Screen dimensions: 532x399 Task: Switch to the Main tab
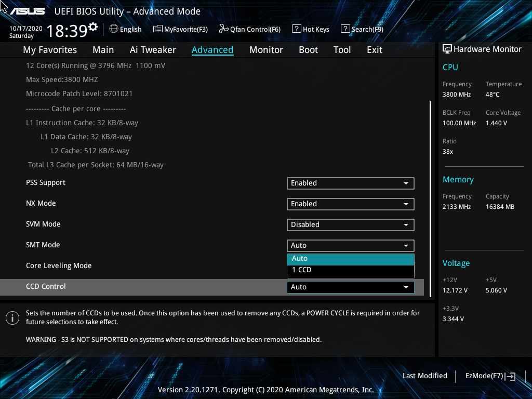pyautogui.click(x=103, y=50)
